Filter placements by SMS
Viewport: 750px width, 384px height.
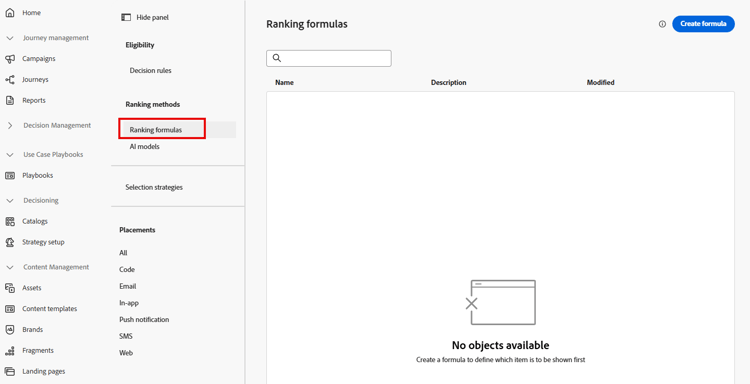coord(126,336)
